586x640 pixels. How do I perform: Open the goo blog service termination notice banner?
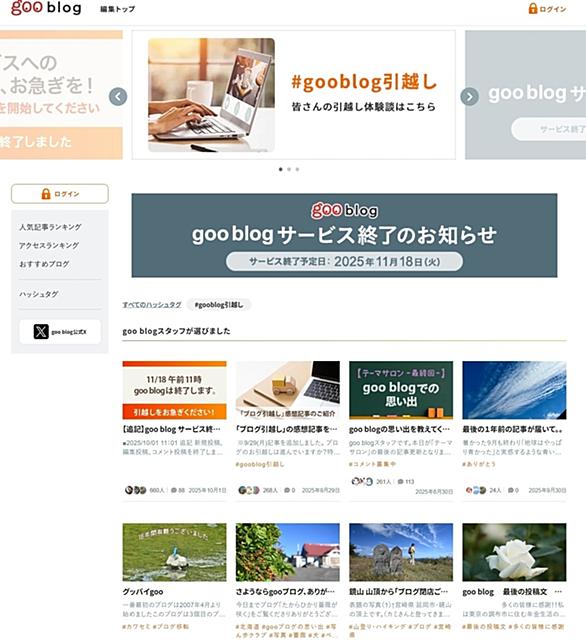click(344, 236)
